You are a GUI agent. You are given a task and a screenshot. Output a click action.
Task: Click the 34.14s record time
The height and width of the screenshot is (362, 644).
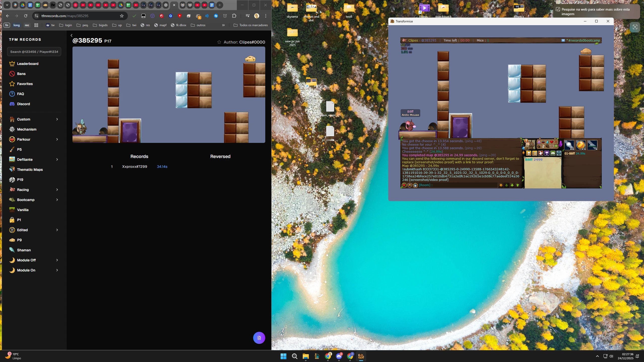162,167
